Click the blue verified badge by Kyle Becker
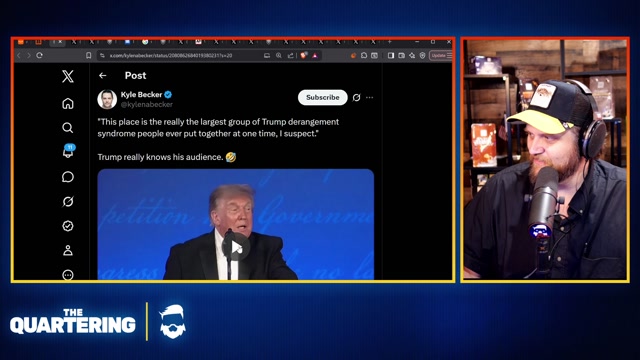640x360 pixels. (x=168, y=95)
